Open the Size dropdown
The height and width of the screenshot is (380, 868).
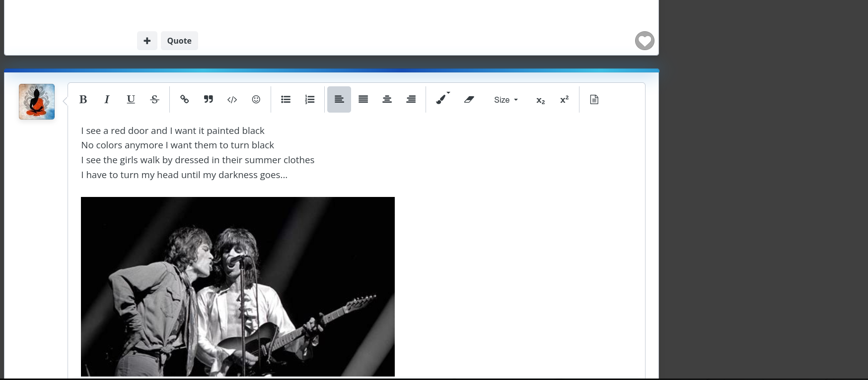[x=506, y=100]
